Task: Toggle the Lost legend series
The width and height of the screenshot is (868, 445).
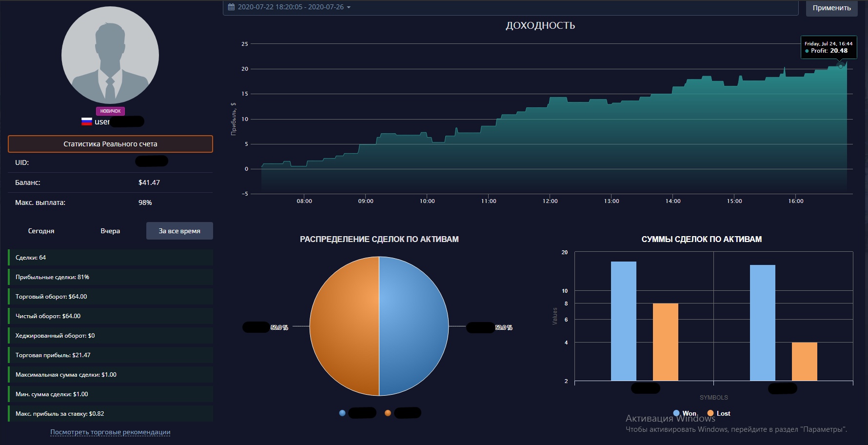Action: pyautogui.click(x=719, y=413)
